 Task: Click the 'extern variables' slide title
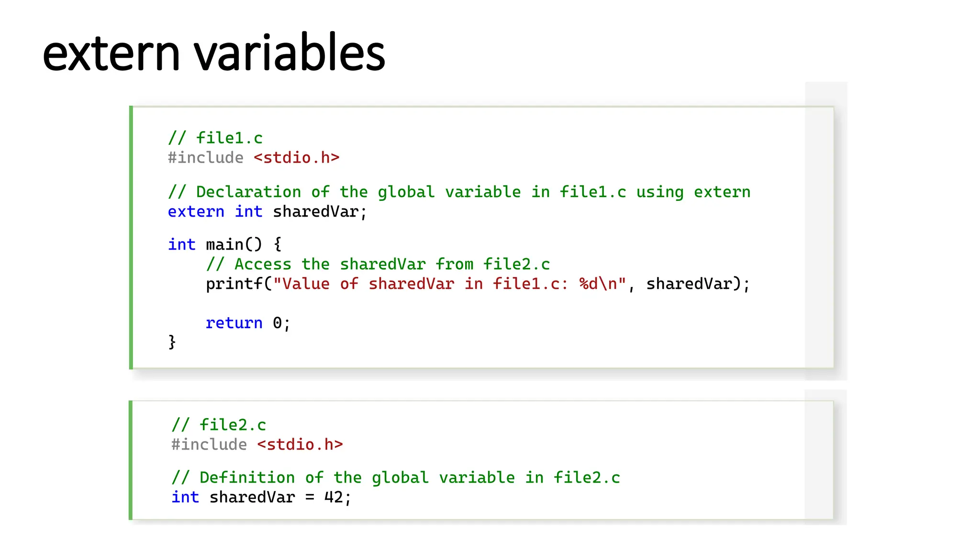(x=214, y=52)
